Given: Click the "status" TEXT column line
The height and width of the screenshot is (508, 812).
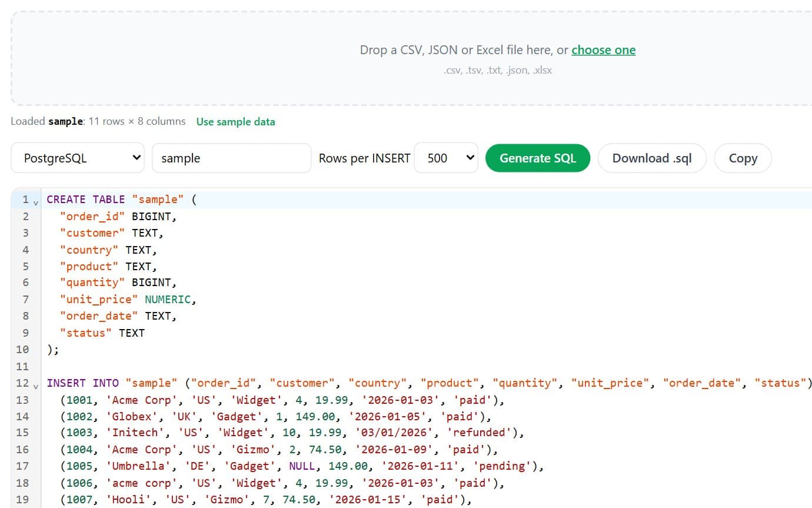Looking at the screenshot, I should 102,333.
